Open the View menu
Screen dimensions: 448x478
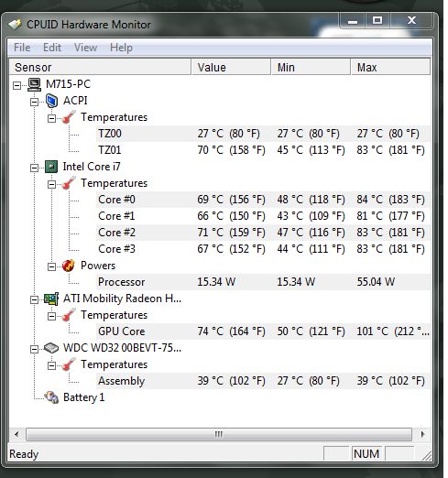point(85,48)
